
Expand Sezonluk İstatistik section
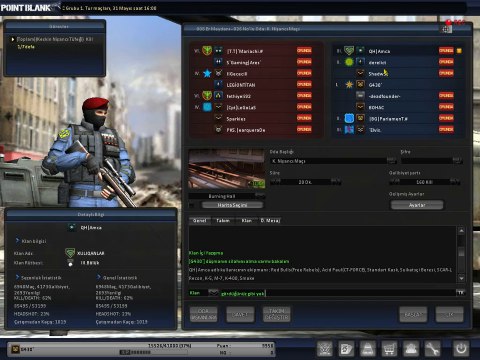[17, 277]
